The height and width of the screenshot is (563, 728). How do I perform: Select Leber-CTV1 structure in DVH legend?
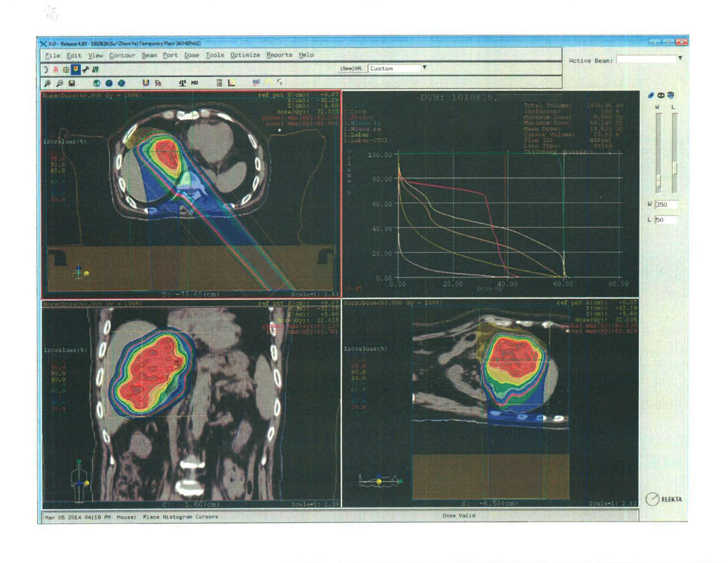(364, 140)
